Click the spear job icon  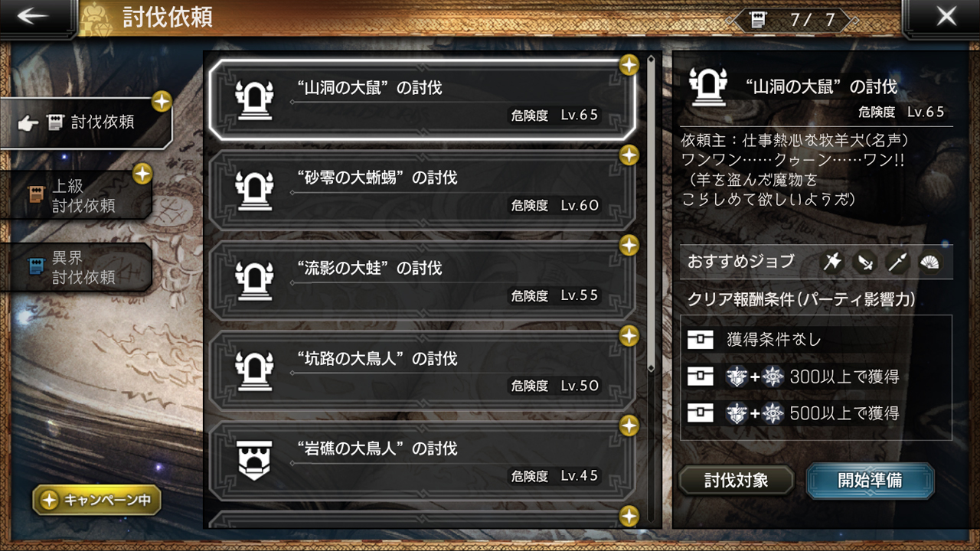897,262
